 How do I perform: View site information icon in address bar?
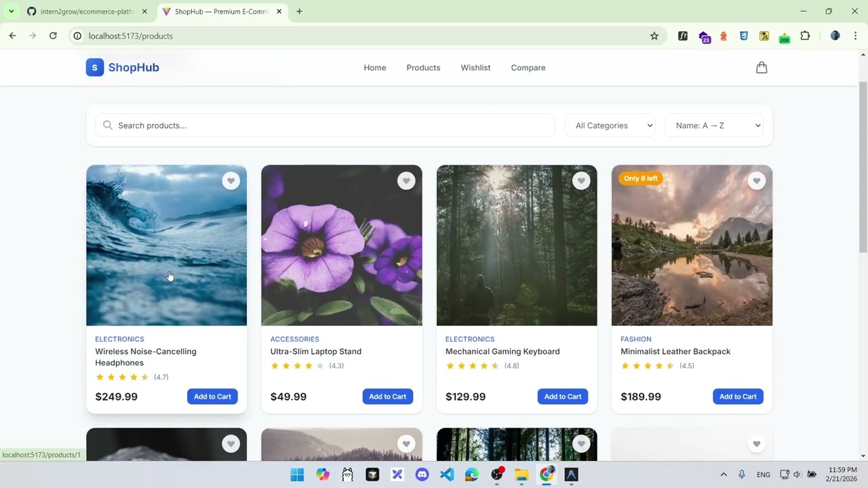pos(77,36)
